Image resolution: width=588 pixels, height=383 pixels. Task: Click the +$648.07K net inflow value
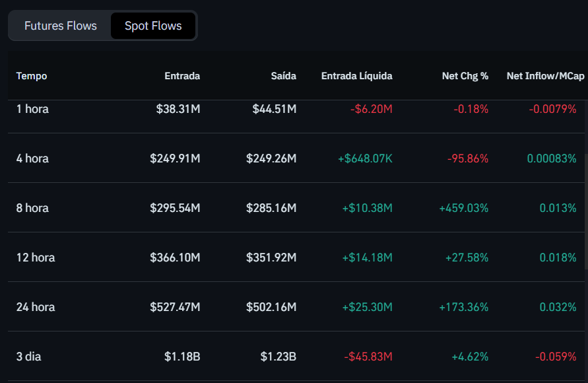click(x=365, y=158)
